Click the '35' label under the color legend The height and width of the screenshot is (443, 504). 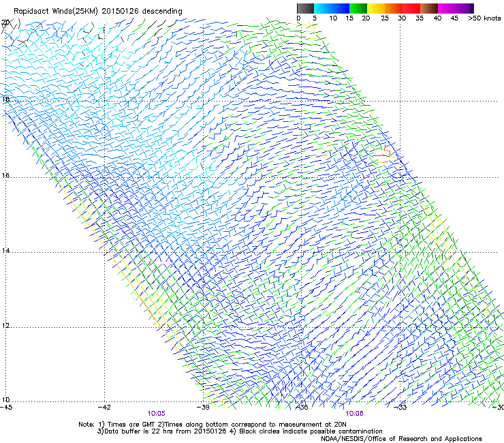(x=420, y=18)
